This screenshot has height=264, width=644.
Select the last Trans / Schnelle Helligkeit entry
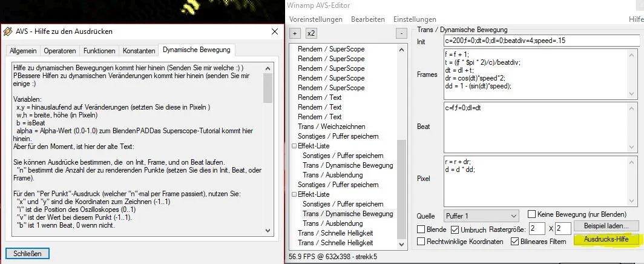[335, 243]
